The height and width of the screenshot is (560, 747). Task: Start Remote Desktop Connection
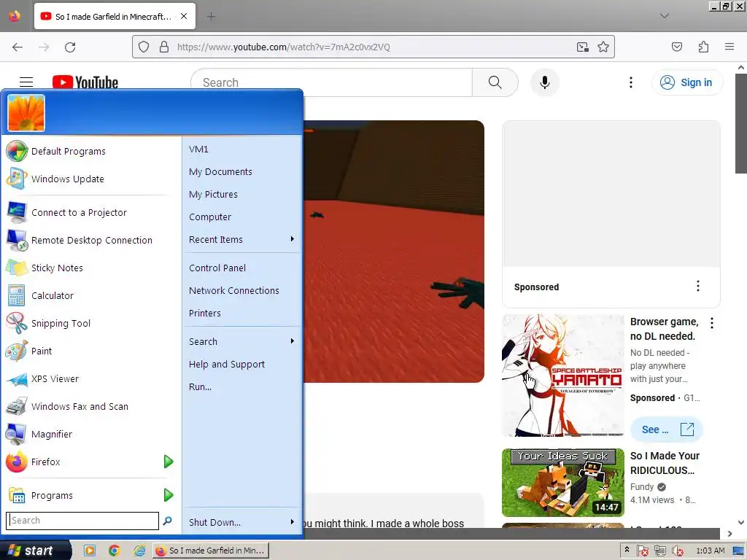(x=91, y=241)
